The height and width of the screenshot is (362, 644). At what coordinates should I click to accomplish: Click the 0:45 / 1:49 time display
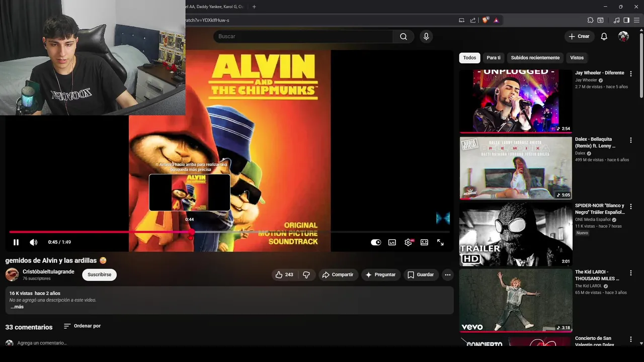tap(59, 242)
